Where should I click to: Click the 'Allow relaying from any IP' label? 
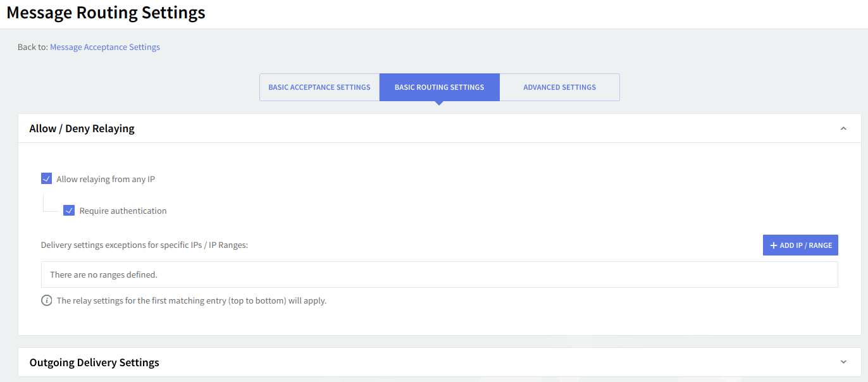click(106, 179)
